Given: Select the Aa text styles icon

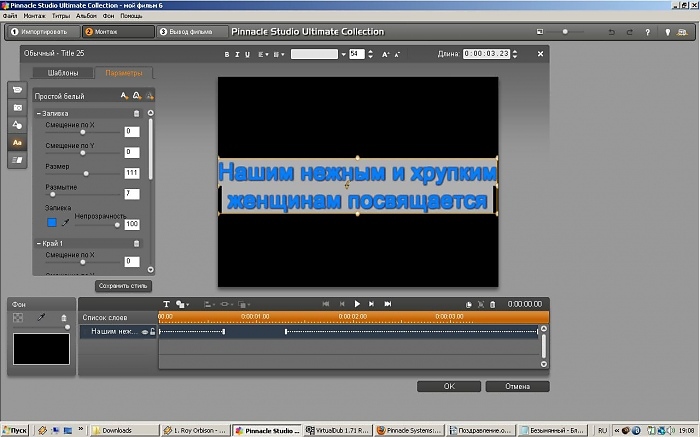Looking at the screenshot, I should click(17, 143).
